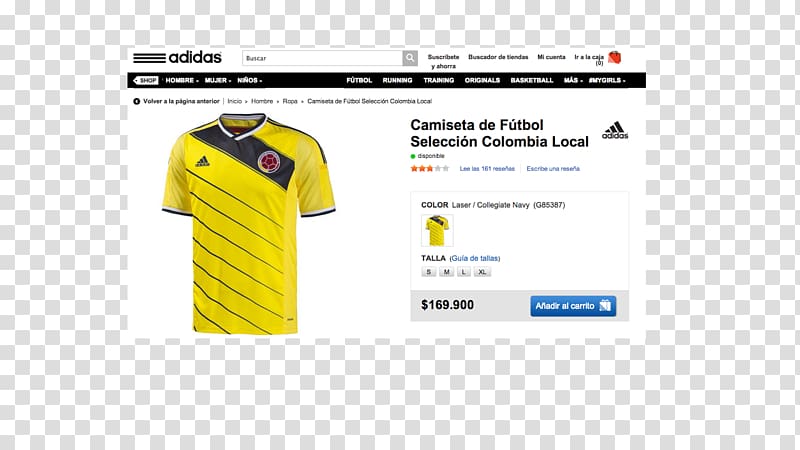The width and height of the screenshot is (800, 450).
Task: Click the Añadir al carrito button
Action: (573, 306)
